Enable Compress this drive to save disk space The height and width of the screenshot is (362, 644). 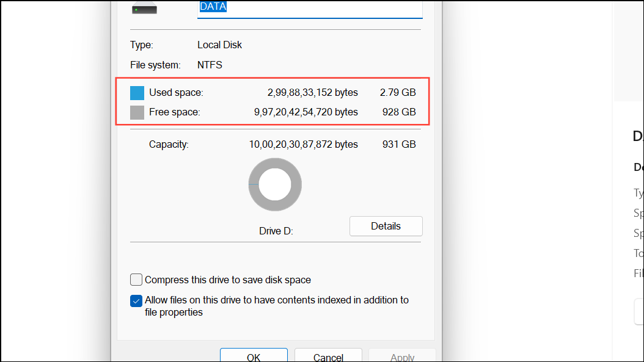click(136, 280)
